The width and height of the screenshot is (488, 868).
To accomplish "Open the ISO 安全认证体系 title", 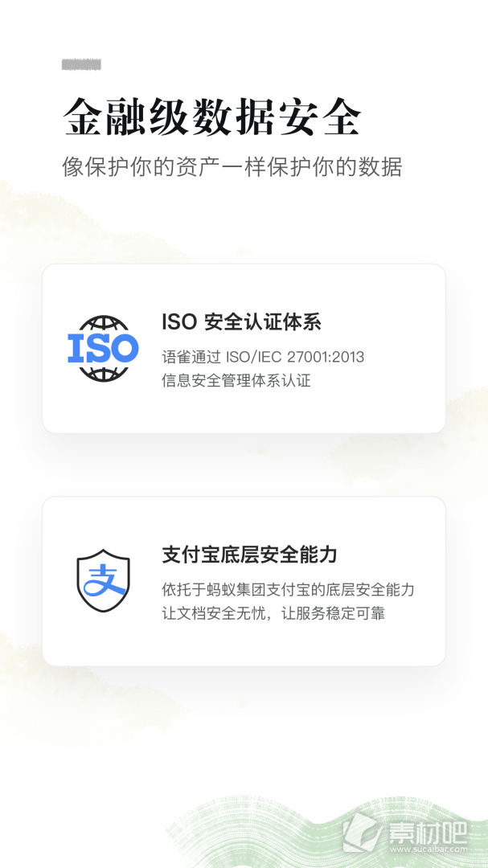I will 241,322.
